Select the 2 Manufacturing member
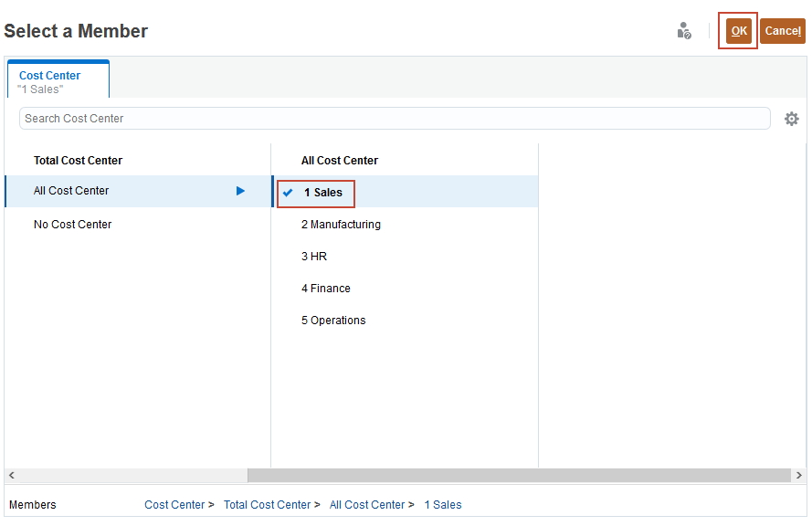Viewport: 812px width, 526px height. tap(343, 224)
